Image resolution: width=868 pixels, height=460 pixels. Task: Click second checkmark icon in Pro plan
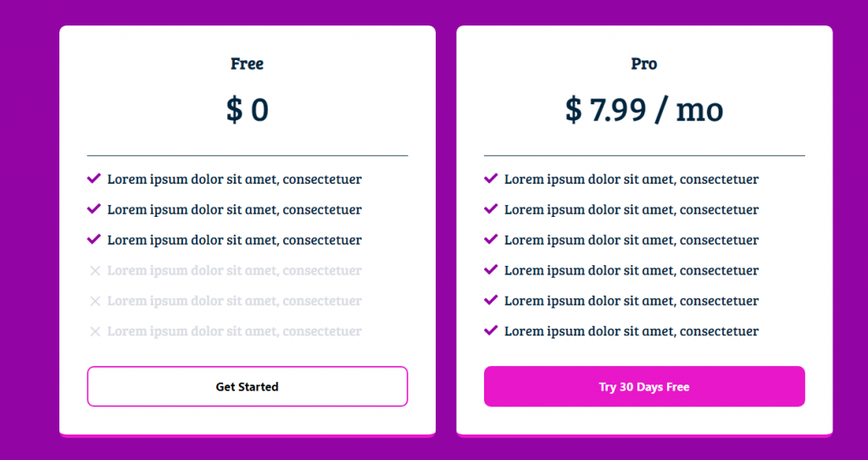coord(491,209)
